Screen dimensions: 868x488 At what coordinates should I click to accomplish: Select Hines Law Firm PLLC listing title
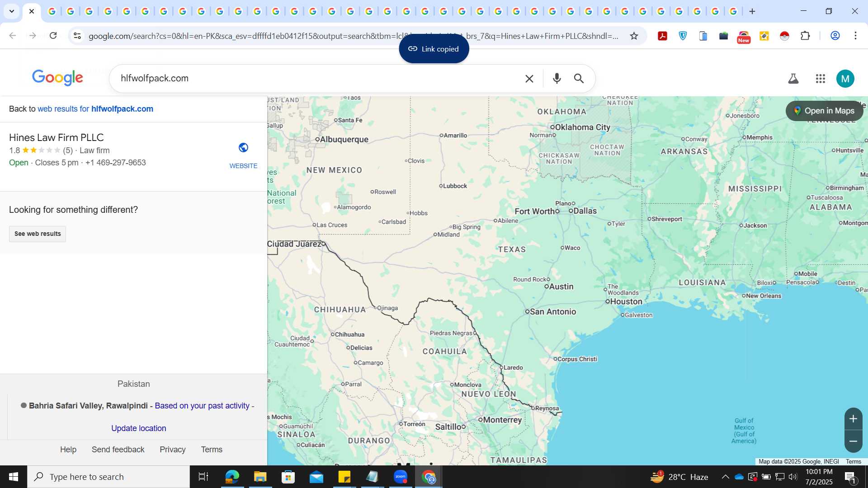57,137
